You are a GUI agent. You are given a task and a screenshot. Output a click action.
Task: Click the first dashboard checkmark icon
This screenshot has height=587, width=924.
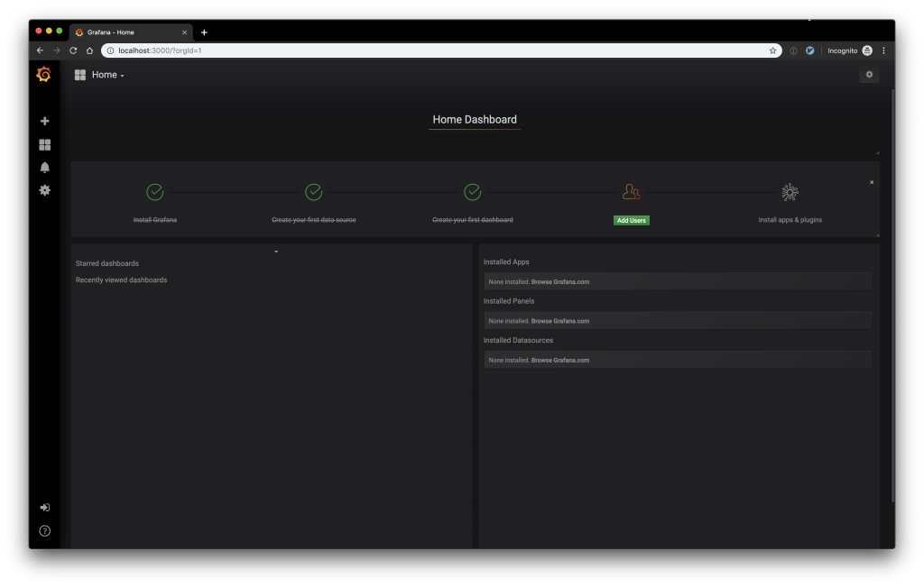pos(473,192)
